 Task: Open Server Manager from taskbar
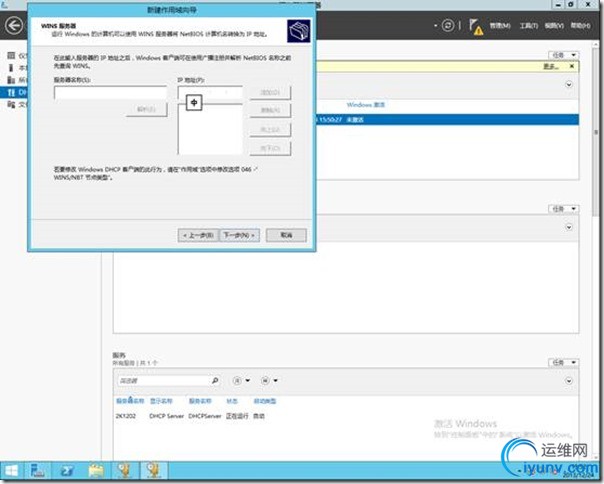(38, 471)
